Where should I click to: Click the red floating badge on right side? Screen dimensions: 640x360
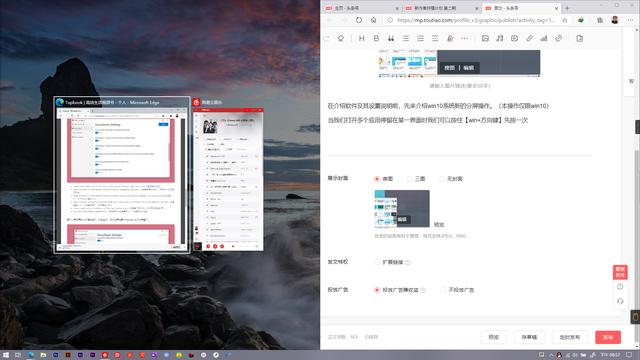[x=620, y=272]
